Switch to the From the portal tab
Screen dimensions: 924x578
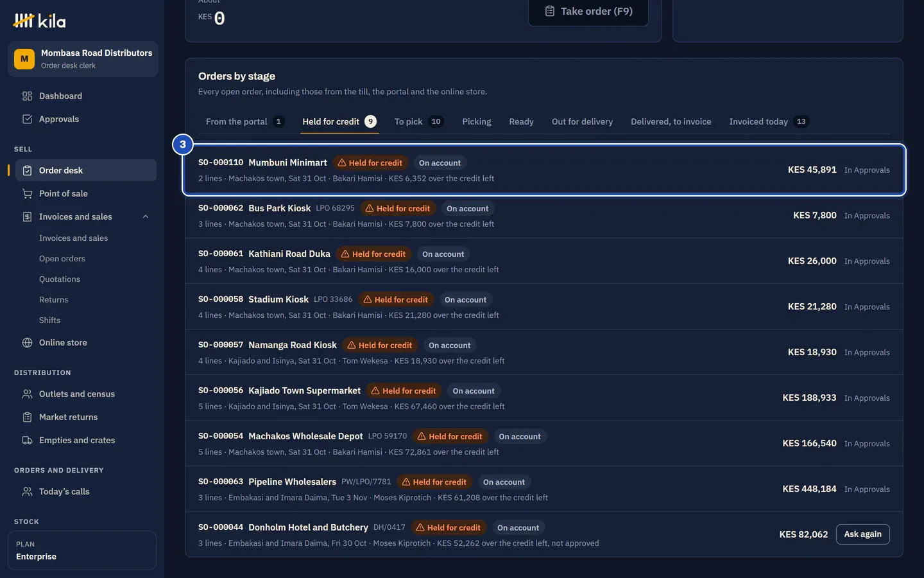[x=244, y=122]
